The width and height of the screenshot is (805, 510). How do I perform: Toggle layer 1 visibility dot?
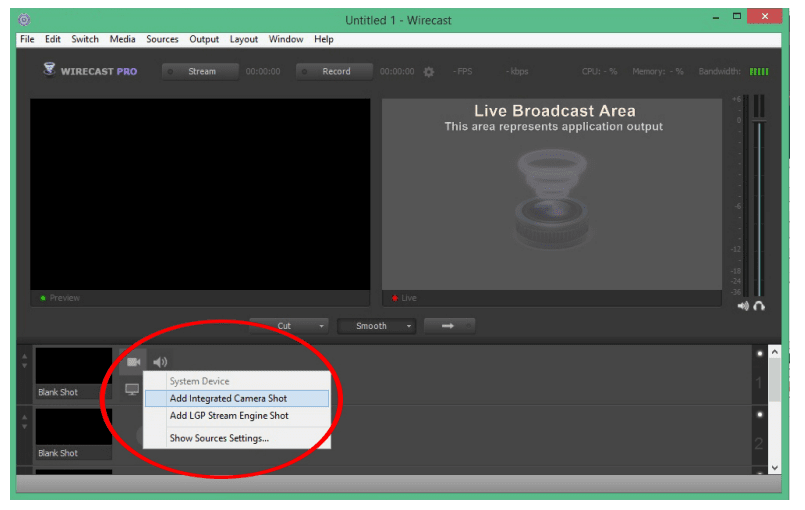(760, 353)
